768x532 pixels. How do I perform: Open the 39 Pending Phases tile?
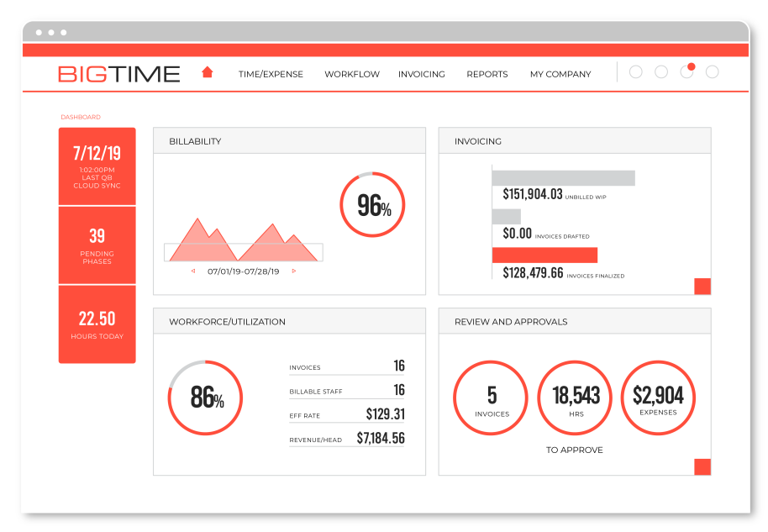click(x=97, y=245)
